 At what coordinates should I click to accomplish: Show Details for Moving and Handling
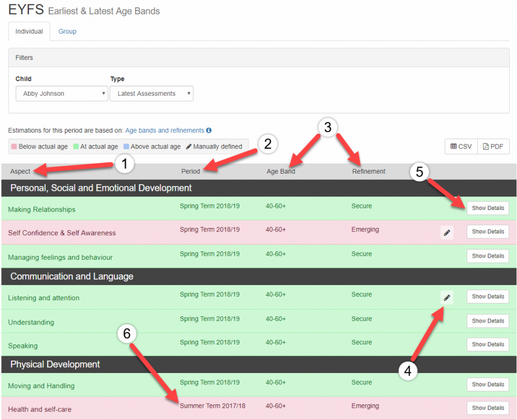(487, 385)
